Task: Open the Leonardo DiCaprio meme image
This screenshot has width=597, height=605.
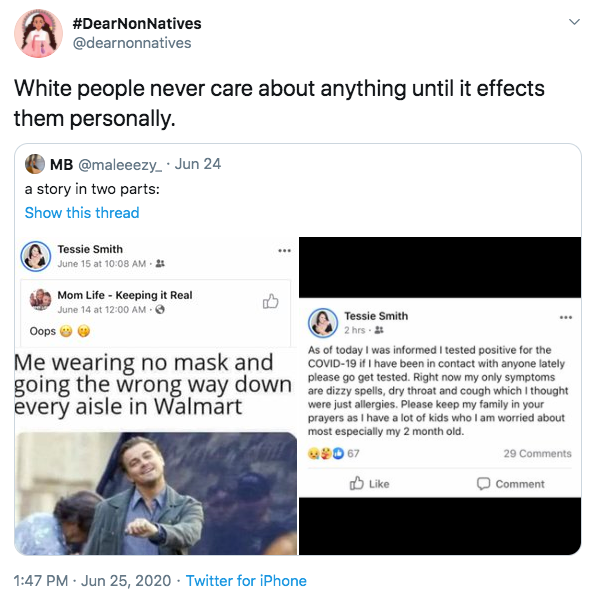Action: click(x=156, y=493)
